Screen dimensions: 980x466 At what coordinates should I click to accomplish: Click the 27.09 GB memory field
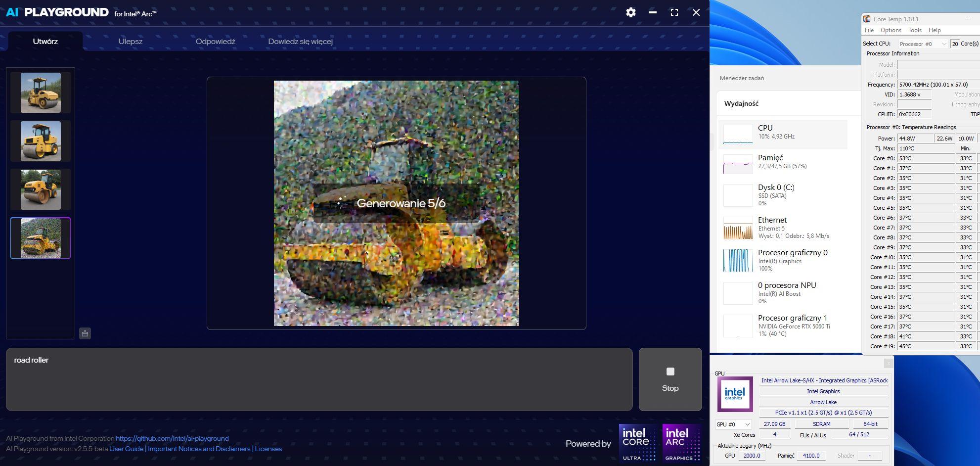tap(774, 424)
